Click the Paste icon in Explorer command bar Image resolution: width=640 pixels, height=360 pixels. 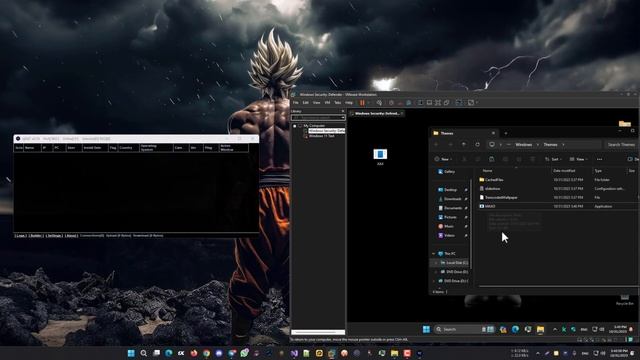(491, 159)
